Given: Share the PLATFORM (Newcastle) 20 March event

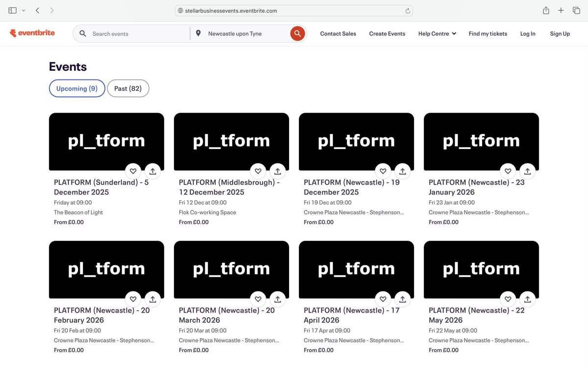Looking at the screenshot, I should [277, 299].
